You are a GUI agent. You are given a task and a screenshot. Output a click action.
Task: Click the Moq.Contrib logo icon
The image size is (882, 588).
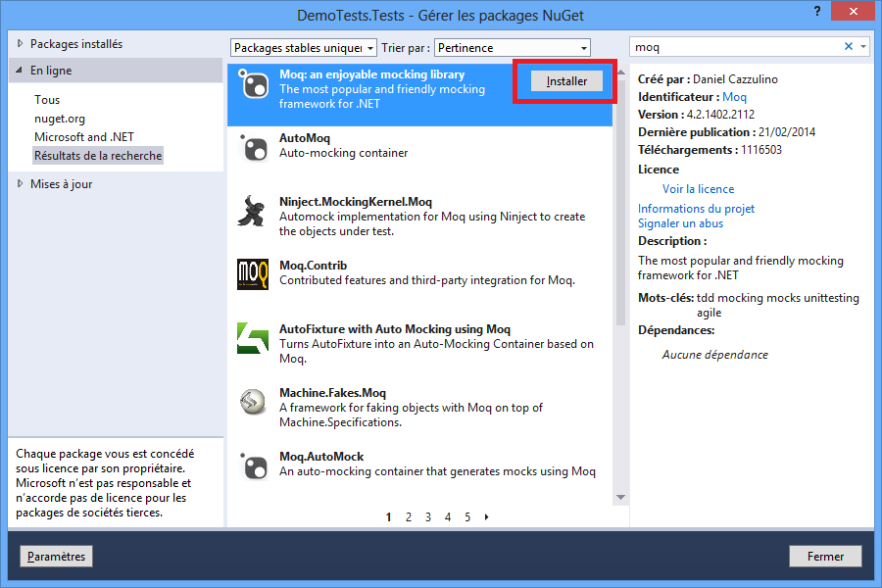(x=253, y=274)
